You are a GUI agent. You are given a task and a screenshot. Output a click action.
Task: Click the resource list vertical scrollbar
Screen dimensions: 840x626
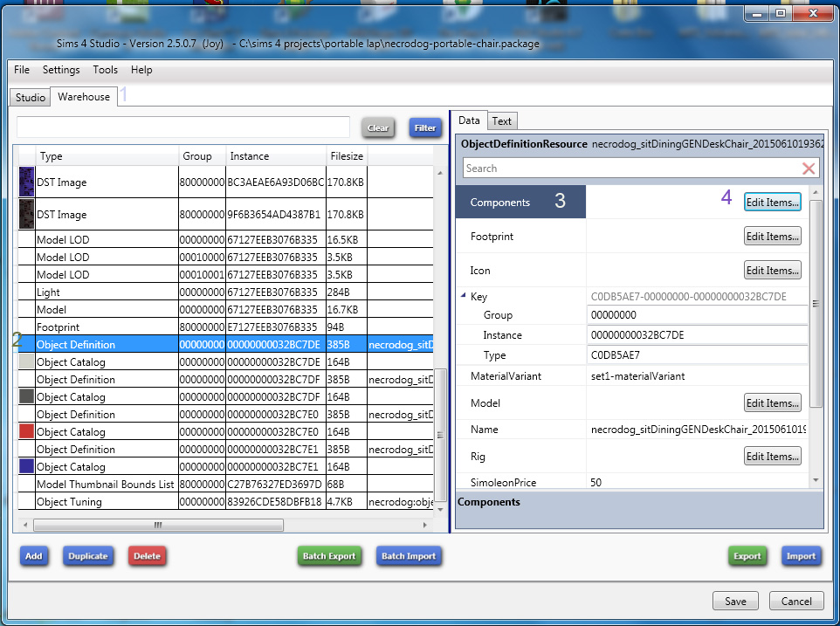click(x=440, y=434)
